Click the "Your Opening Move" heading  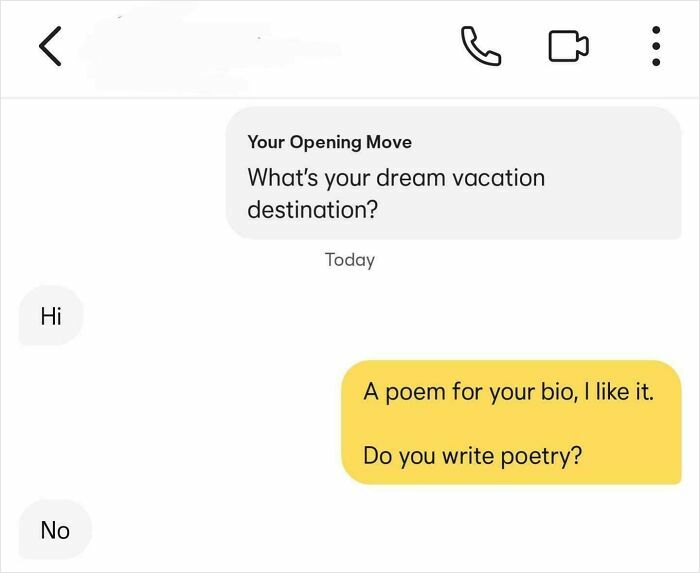(x=329, y=142)
